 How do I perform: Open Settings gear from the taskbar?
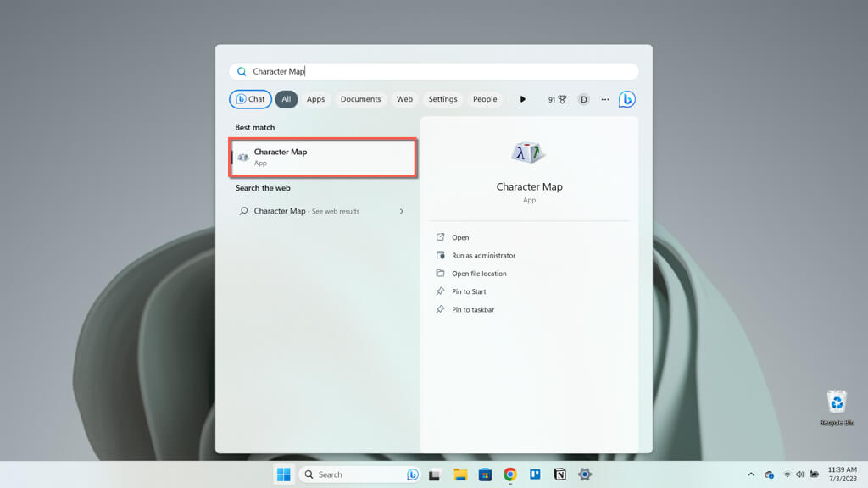585,474
